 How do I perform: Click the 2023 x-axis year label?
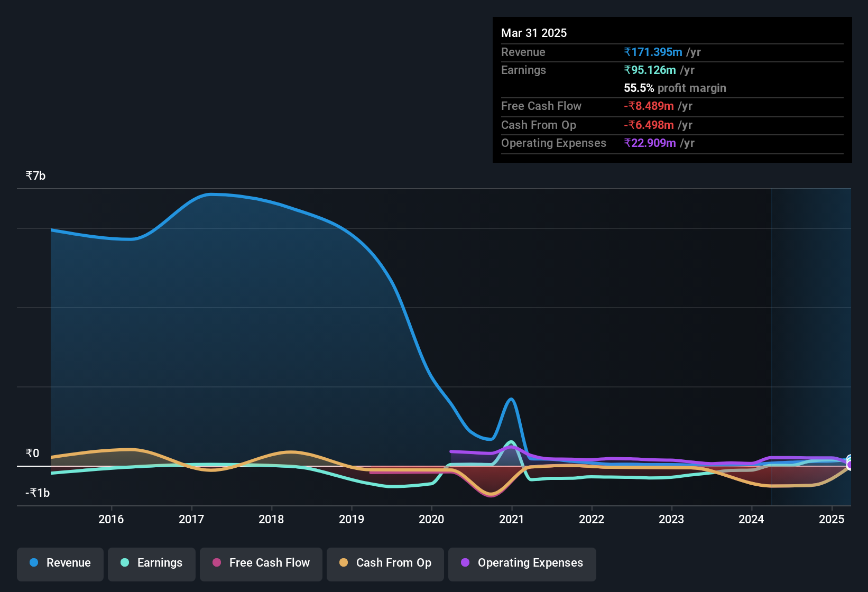671,519
